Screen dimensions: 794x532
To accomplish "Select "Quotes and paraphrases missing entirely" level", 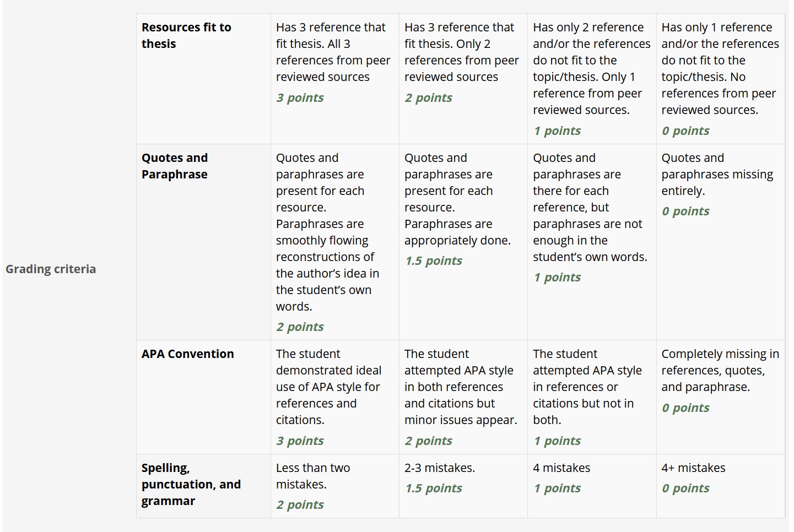I will [x=720, y=183].
